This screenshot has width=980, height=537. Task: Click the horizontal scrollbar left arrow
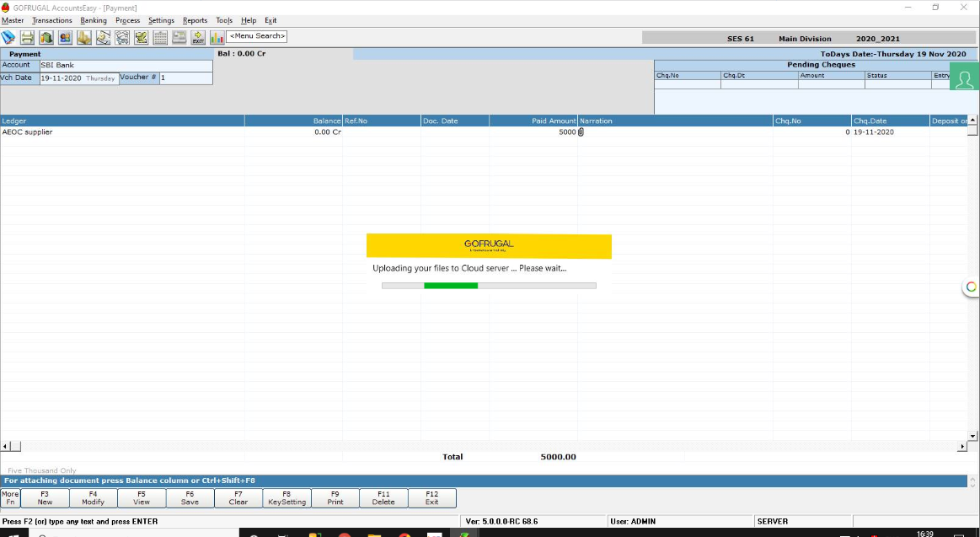(x=6, y=446)
